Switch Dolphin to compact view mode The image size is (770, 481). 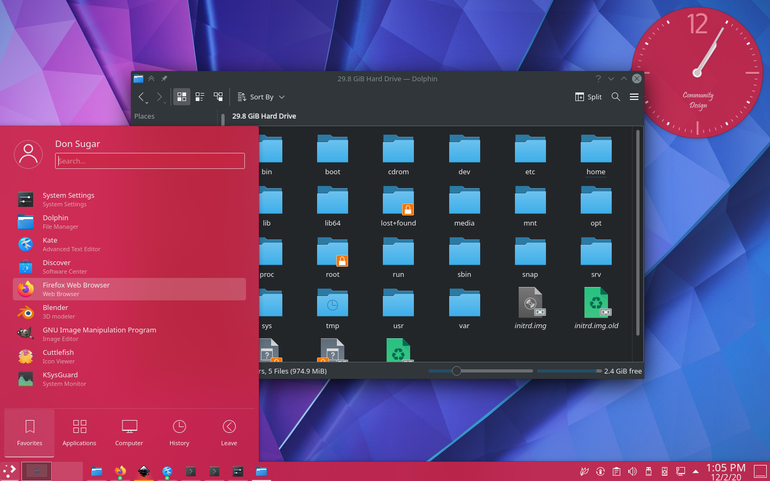(x=200, y=97)
